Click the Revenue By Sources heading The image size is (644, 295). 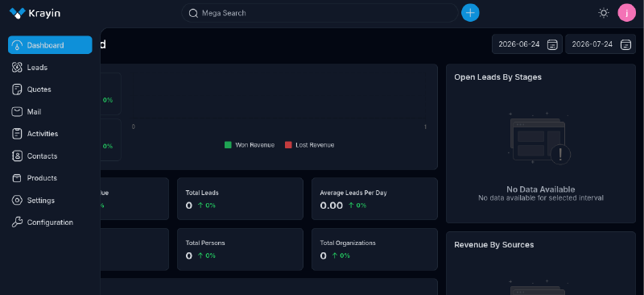click(494, 245)
